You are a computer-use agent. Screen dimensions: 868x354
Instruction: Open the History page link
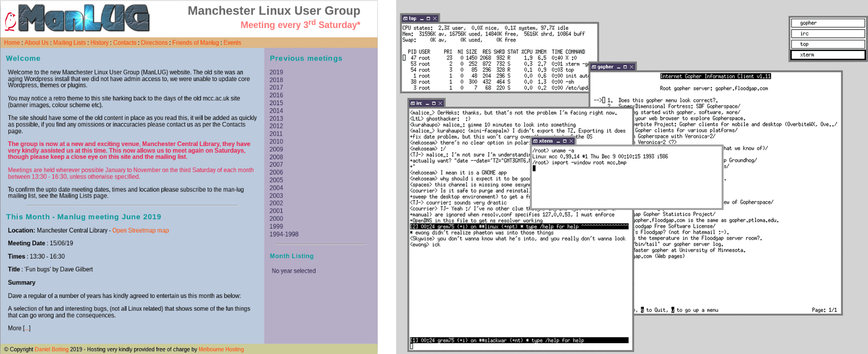point(99,43)
